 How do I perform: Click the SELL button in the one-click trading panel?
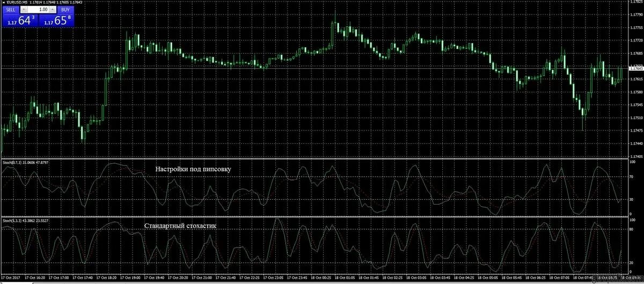pos(11,10)
